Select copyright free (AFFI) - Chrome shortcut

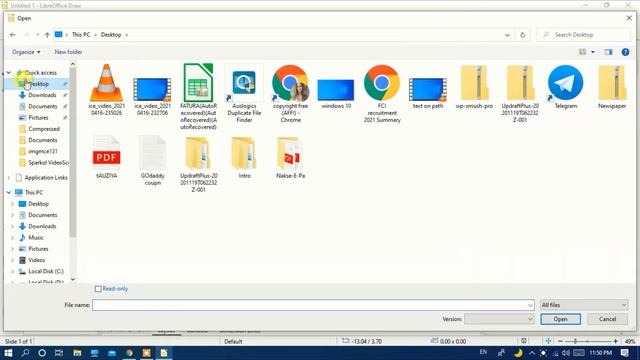(x=290, y=93)
